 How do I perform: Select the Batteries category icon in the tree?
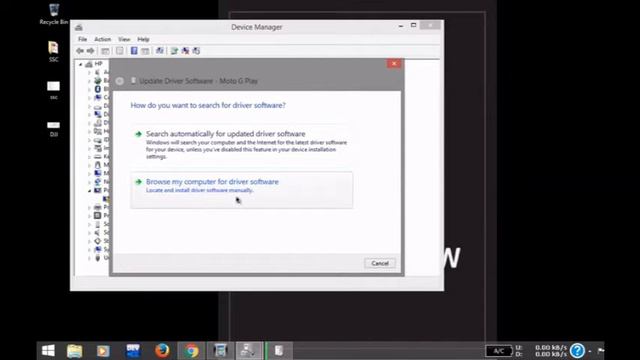coord(98,80)
